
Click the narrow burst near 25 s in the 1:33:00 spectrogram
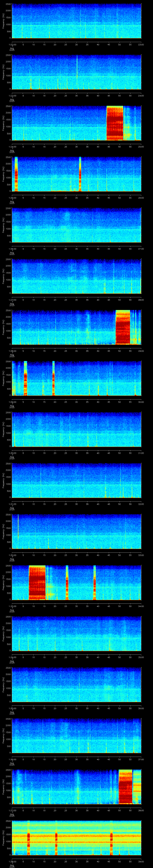pos(67,582)
